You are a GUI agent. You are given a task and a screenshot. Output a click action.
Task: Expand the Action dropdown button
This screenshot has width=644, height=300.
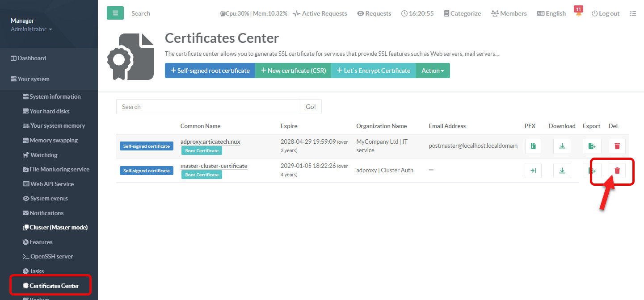tap(433, 71)
